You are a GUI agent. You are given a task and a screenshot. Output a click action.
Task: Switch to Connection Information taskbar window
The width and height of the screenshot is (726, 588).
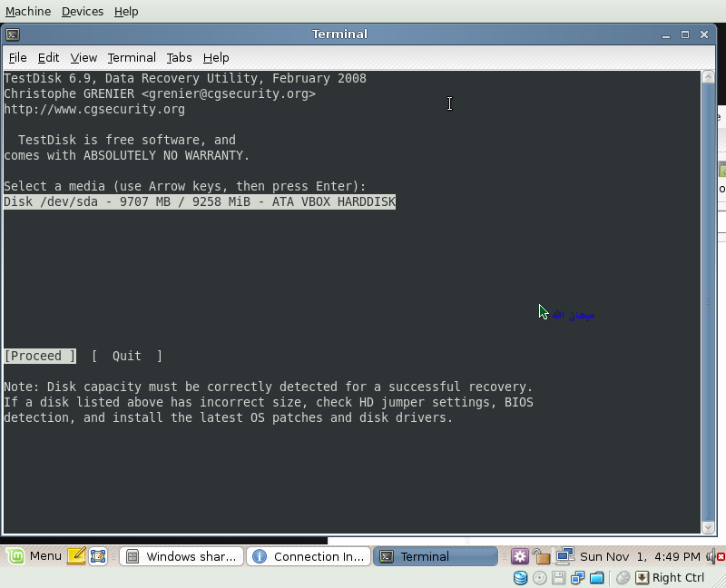309,556
